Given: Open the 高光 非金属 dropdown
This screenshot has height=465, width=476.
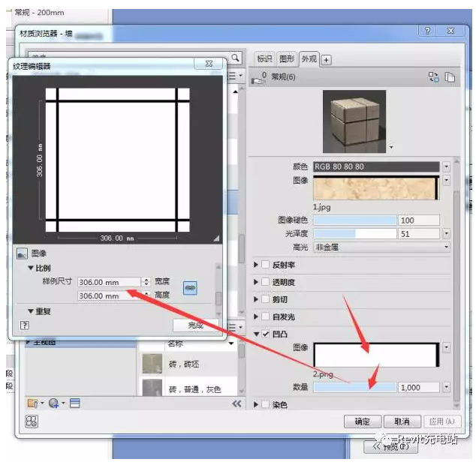Looking at the screenshot, I should click(381, 247).
